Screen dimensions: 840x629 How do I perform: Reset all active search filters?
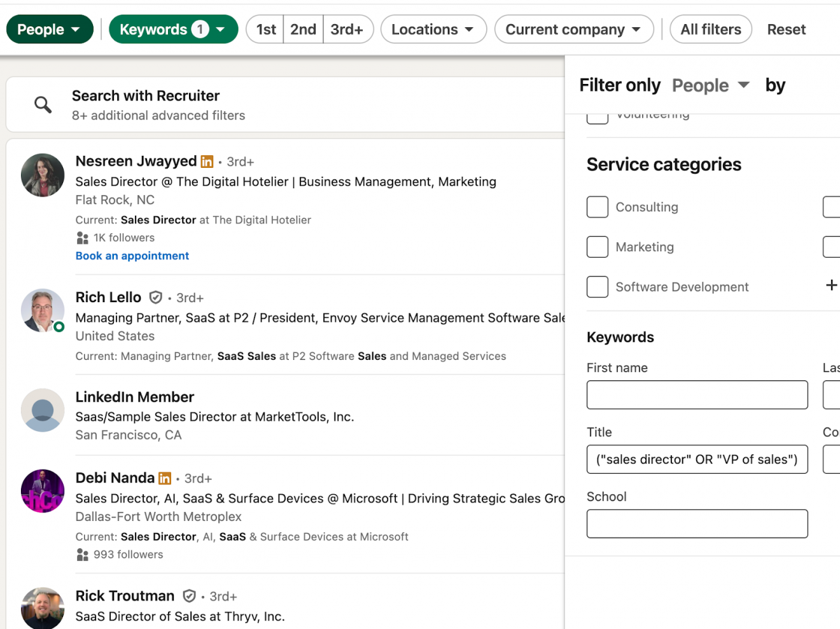[786, 29]
